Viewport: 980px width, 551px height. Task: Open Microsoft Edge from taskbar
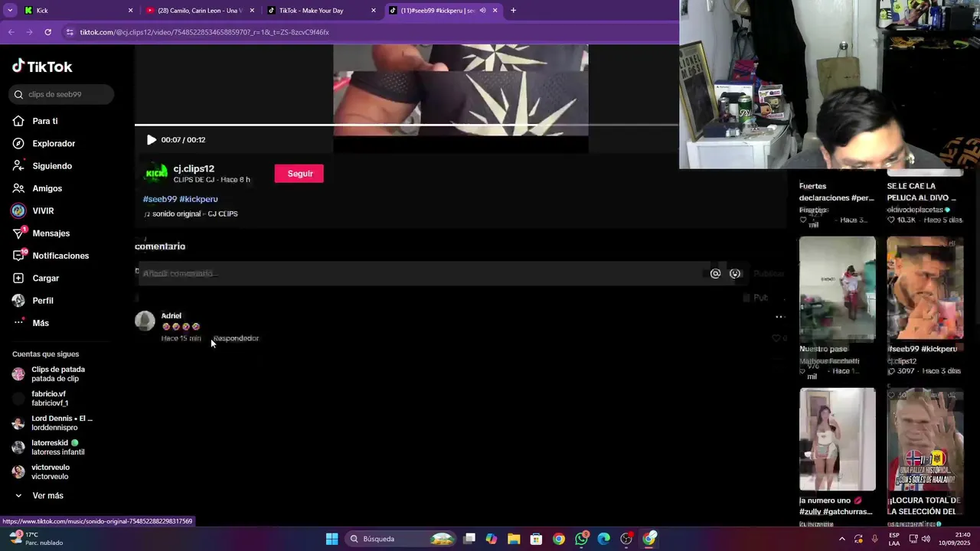tap(604, 539)
